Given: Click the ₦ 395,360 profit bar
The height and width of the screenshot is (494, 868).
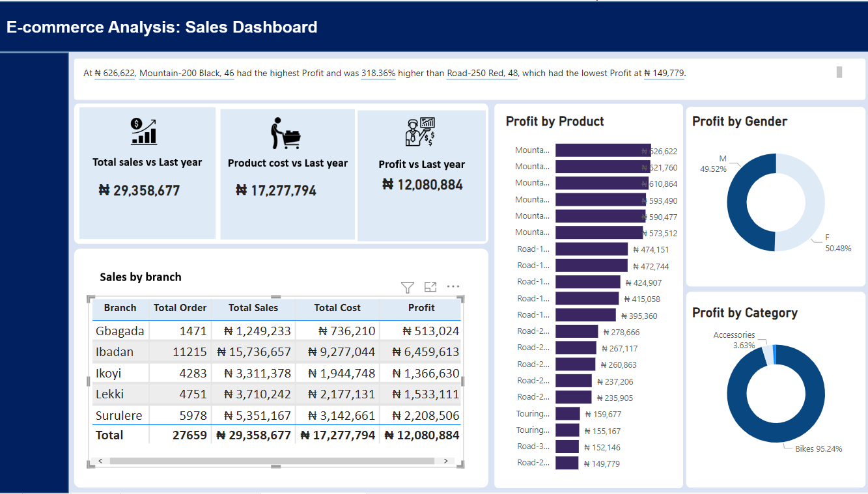Looking at the screenshot, I should tap(585, 315).
